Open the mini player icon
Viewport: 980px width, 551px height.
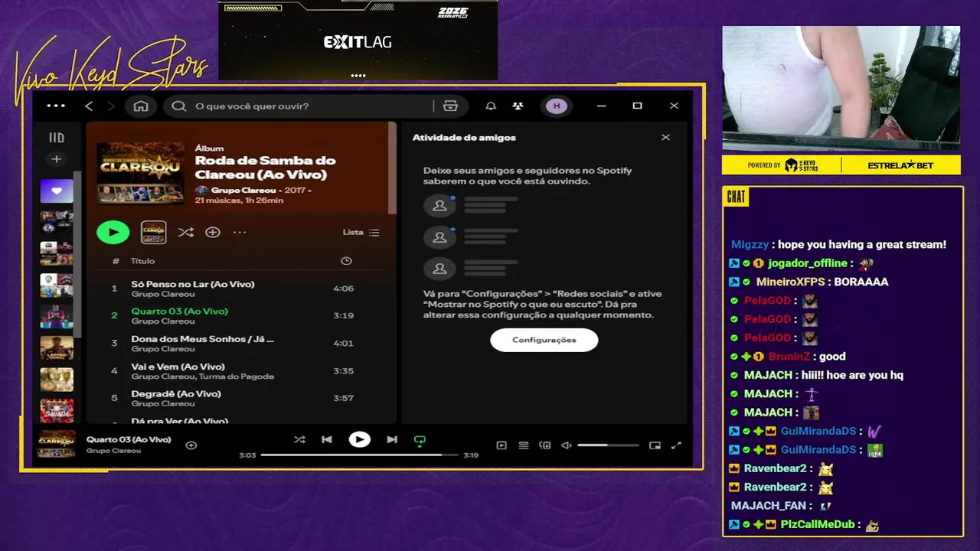point(655,445)
